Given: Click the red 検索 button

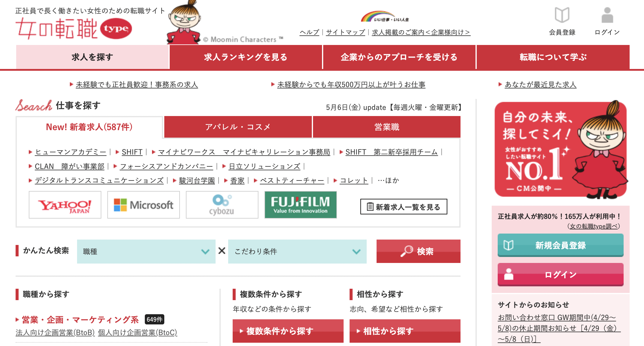Looking at the screenshot, I should 419,251.
